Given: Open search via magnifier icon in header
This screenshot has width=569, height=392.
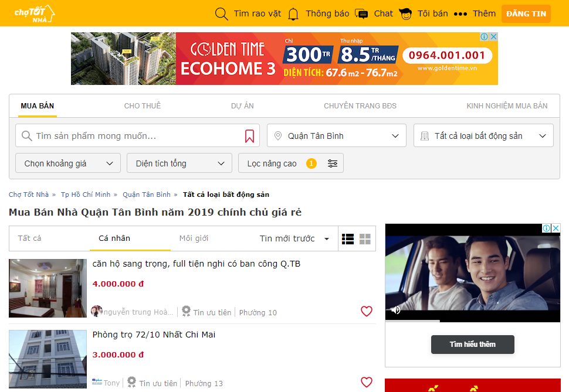Looking at the screenshot, I should (x=221, y=14).
